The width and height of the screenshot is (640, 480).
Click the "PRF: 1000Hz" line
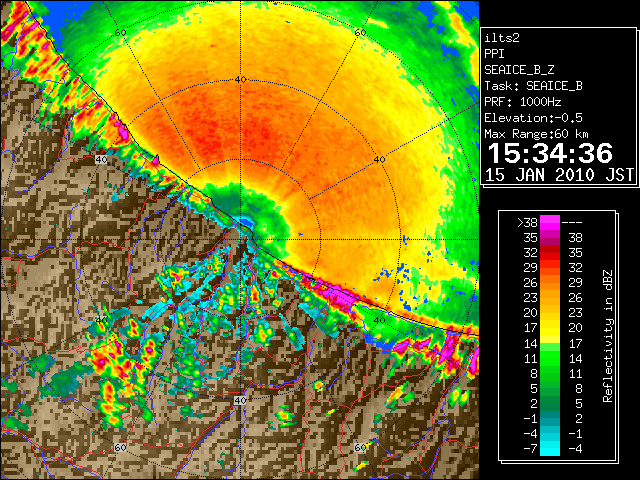click(523, 102)
